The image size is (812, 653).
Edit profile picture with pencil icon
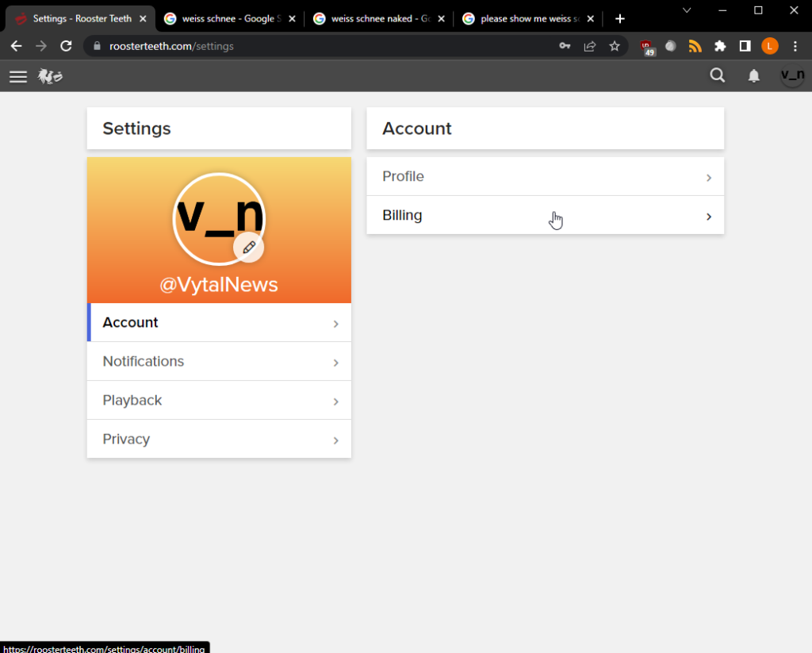[x=249, y=248]
